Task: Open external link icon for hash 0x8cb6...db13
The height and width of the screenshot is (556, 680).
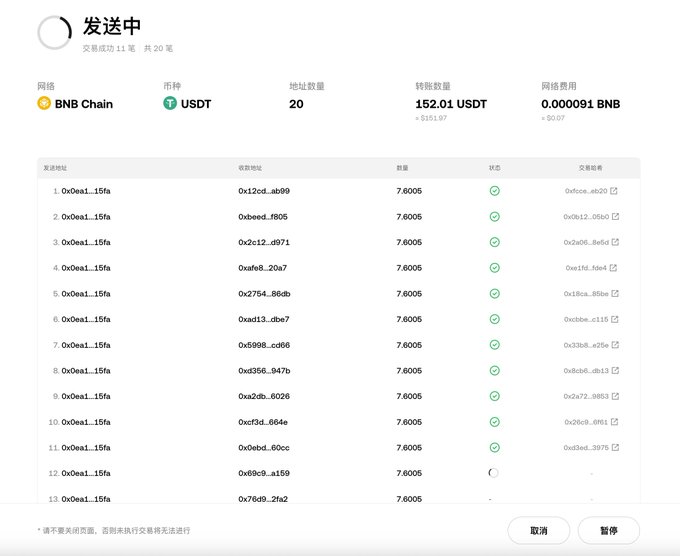Action: 615,370
